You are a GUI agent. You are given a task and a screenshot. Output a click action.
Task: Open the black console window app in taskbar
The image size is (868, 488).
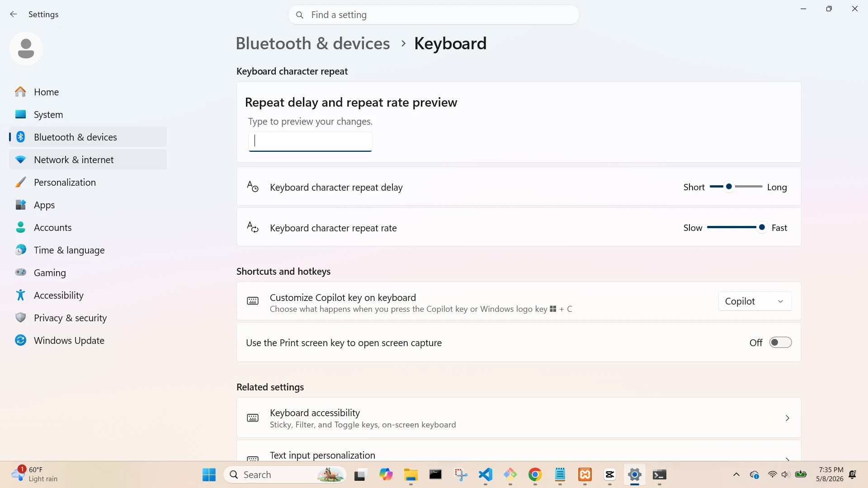pos(435,474)
